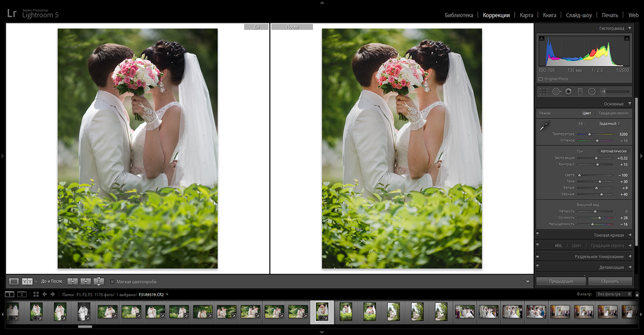Activate the Red Eye Correction tool

[x=569, y=92]
